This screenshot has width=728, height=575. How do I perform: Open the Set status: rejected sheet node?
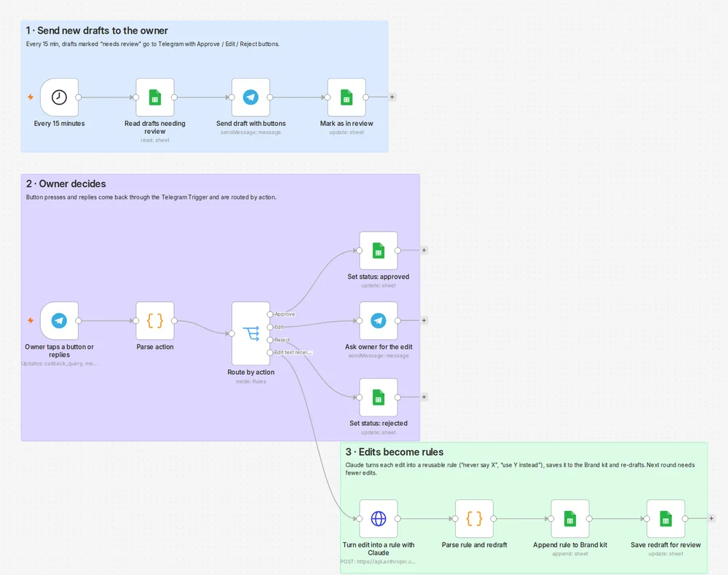(x=379, y=397)
